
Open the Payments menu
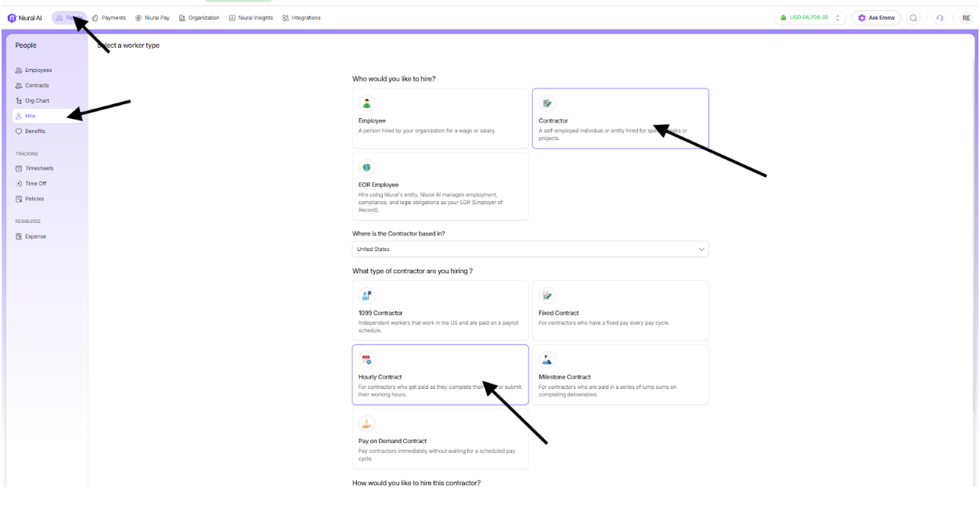(x=109, y=18)
